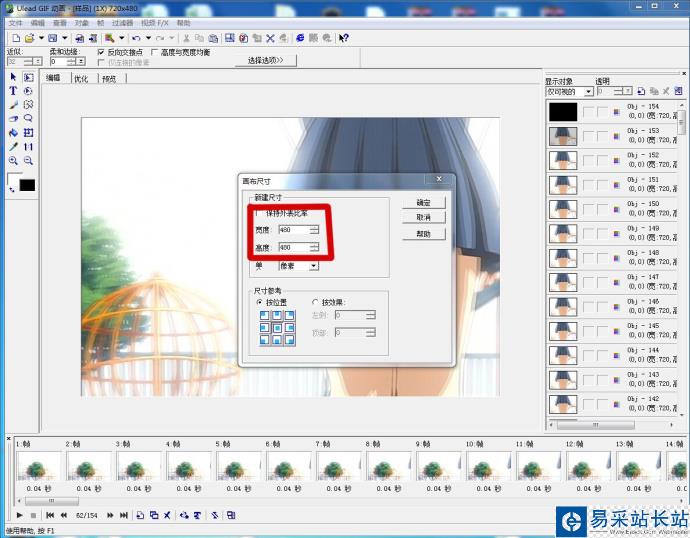Create a new file from toolbar
Viewport: 690px width, 538px height.
click(x=16, y=38)
